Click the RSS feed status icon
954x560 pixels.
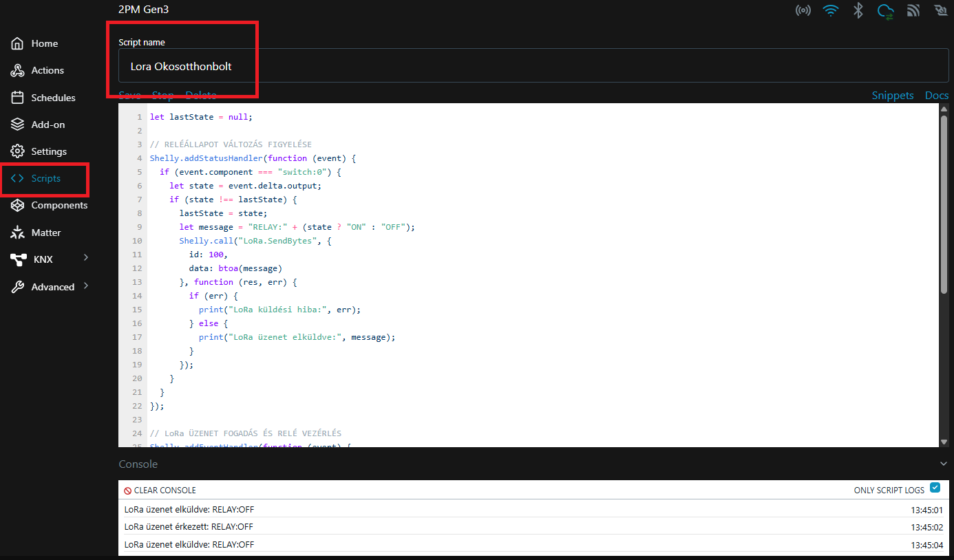click(913, 10)
